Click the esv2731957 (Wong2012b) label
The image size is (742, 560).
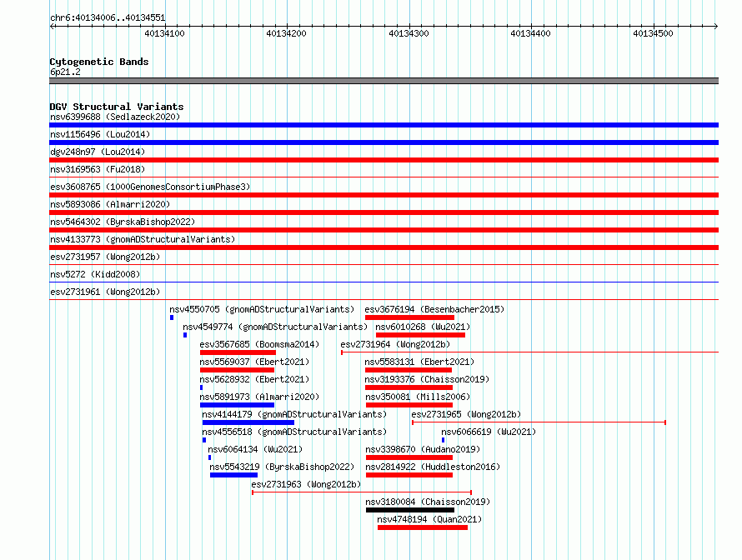coord(105,257)
